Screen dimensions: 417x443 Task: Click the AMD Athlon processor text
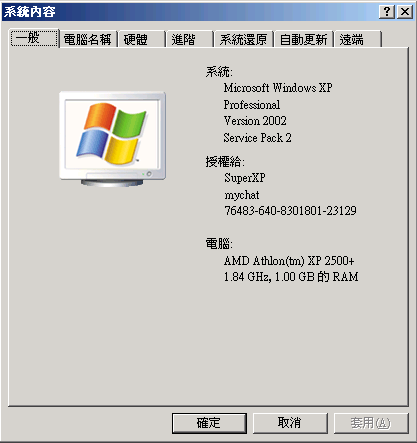tap(289, 261)
